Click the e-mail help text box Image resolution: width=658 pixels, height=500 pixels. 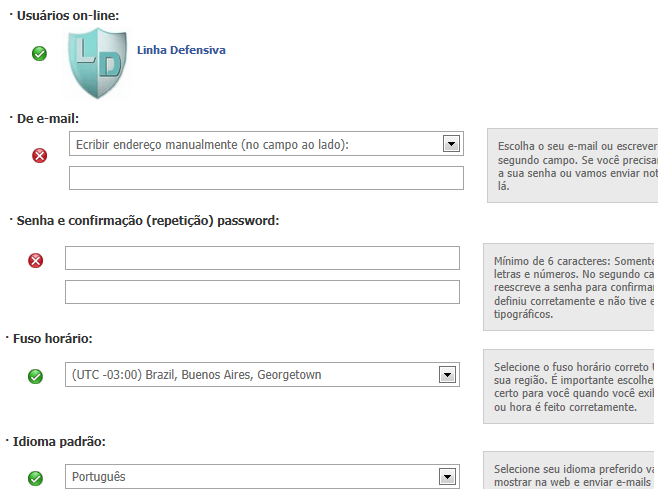[572, 165]
